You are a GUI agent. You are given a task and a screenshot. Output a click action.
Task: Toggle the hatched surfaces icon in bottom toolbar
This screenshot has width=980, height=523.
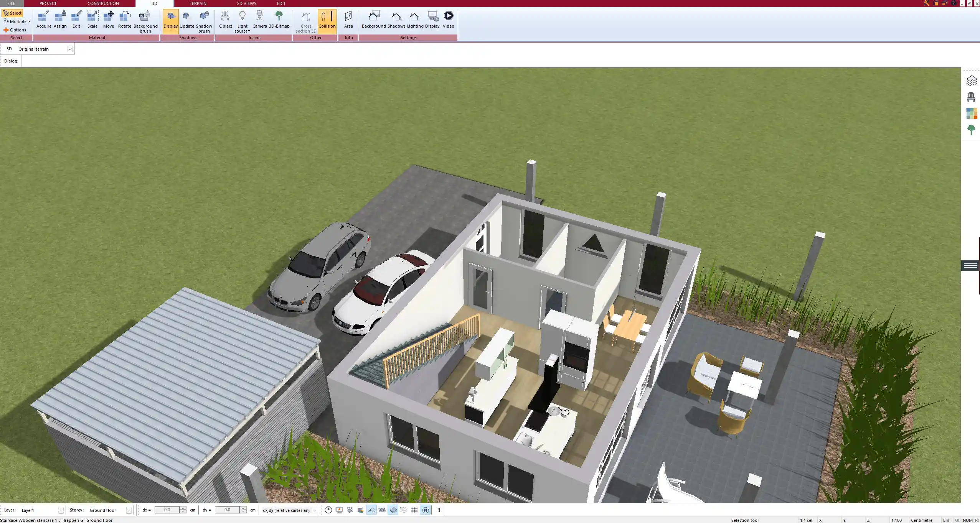(382, 510)
